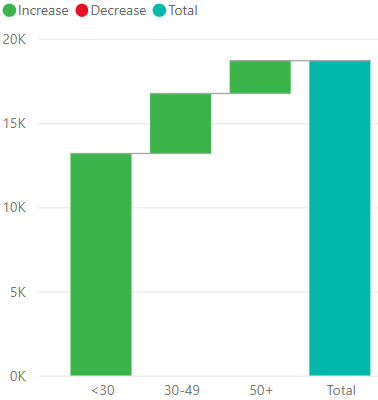This screenshot has width=378, height=400.
Task: Click the Total category axis label
Action: point(341,390)
